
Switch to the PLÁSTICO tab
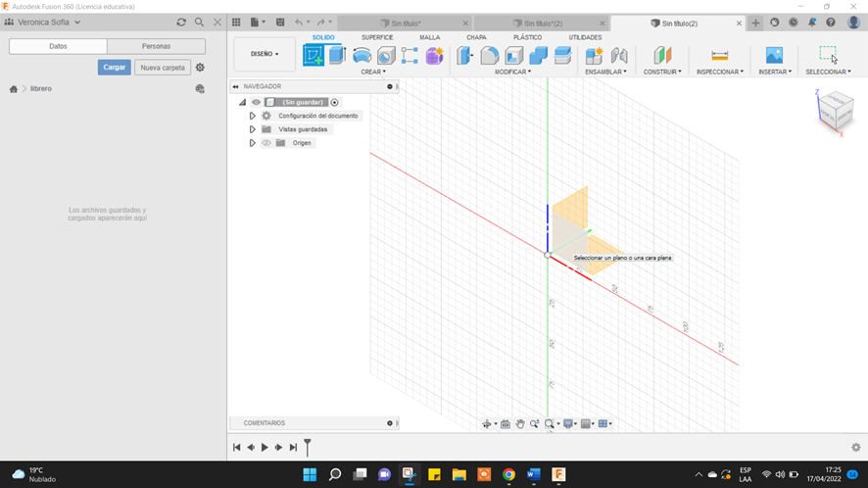click(527, 37)
